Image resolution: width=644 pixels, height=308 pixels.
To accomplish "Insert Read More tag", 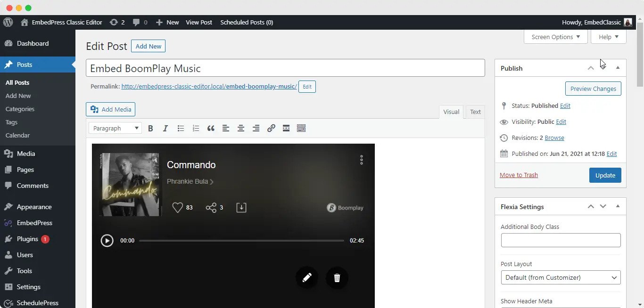I will (x=286, y=128).
